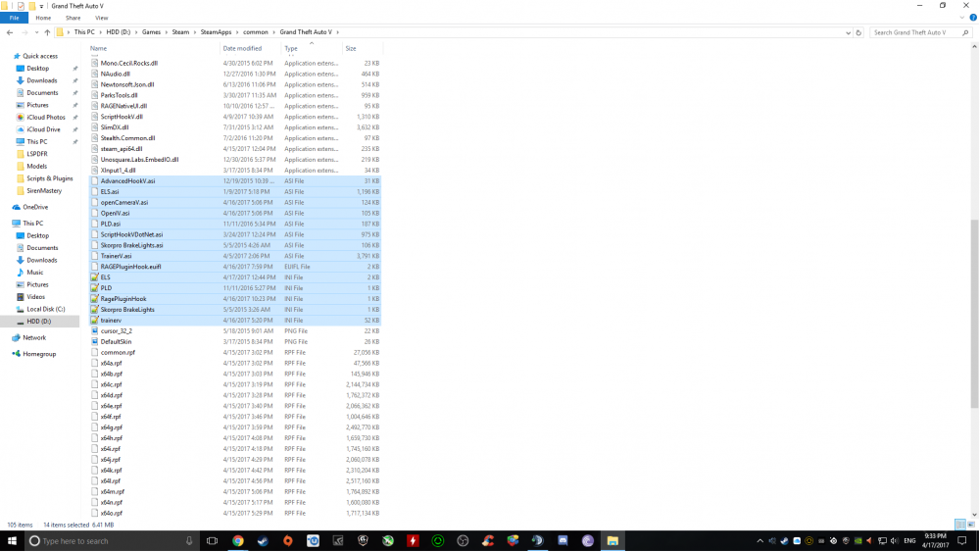Screen dimensions: 980x552
Task: Click SteamApps in the address breadcrumb
Action: (x=216, y=32)
